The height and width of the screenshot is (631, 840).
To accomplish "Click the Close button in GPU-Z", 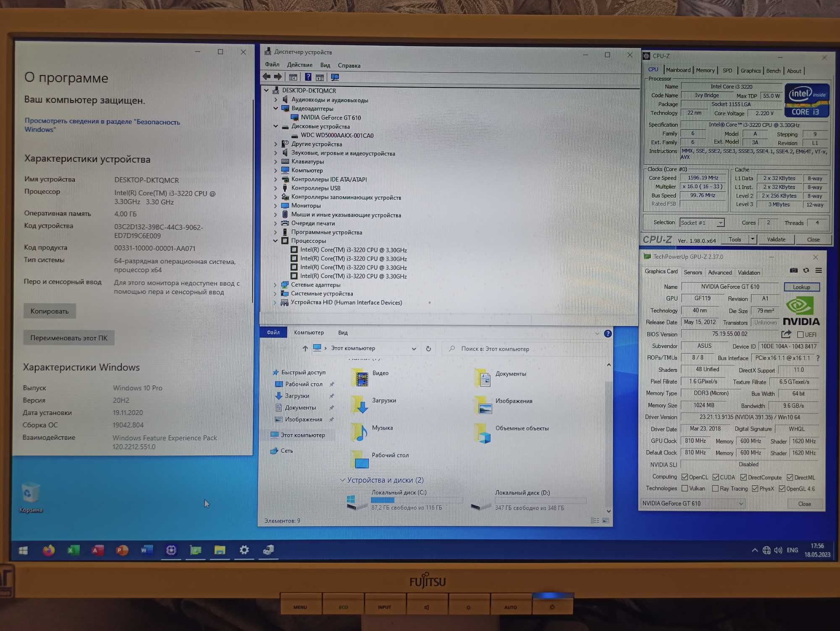I will pos(804,504).
